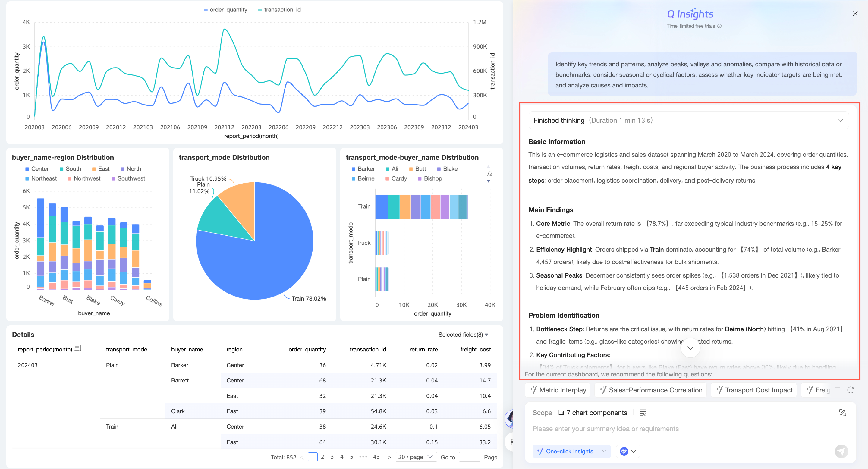Viewport: 868px width, 469px height.
Task: Click the One-click Insights button
Action: click(565, 452)
